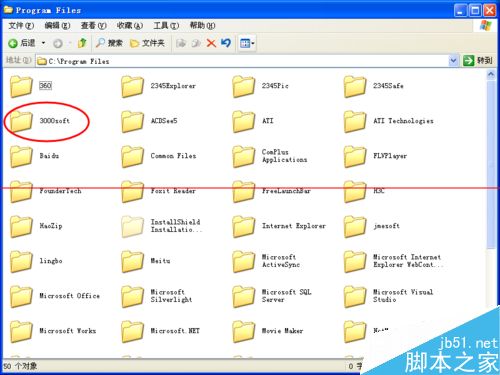
Task: Select the Microsoft Office folder
Action: [x=55, y=296]
